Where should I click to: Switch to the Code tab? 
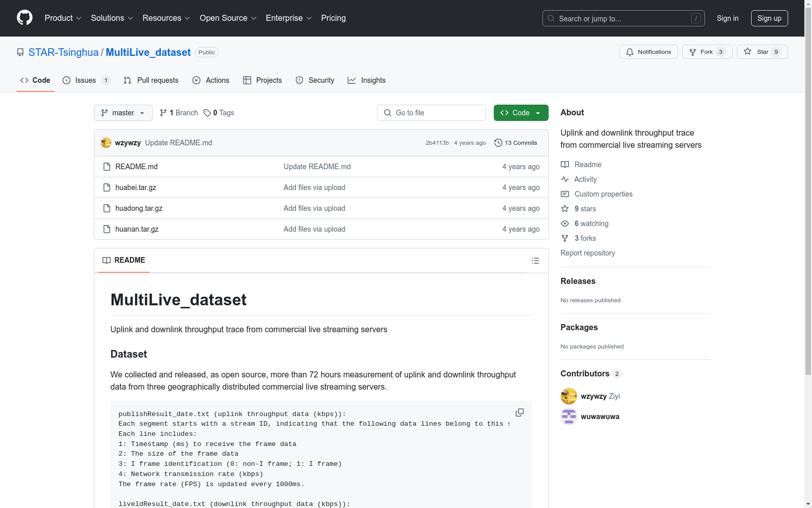(x=36, y=80)
